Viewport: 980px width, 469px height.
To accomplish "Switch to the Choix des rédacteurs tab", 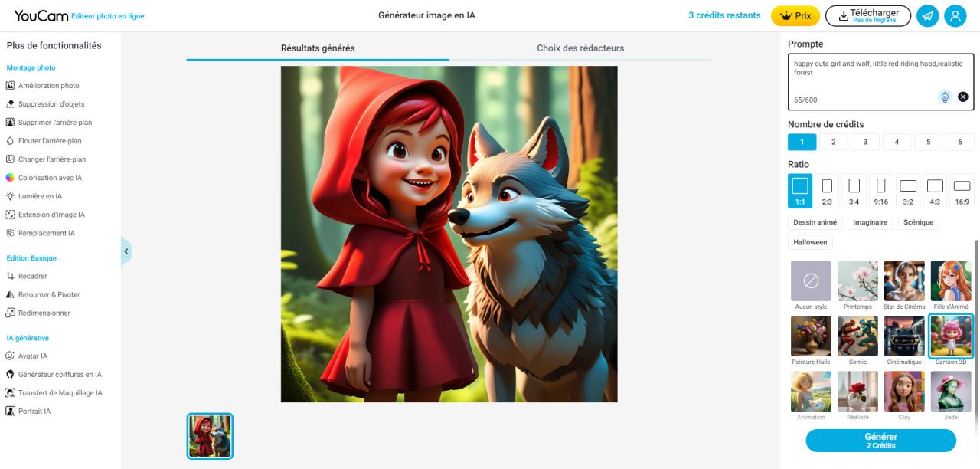I will (580, 48).
